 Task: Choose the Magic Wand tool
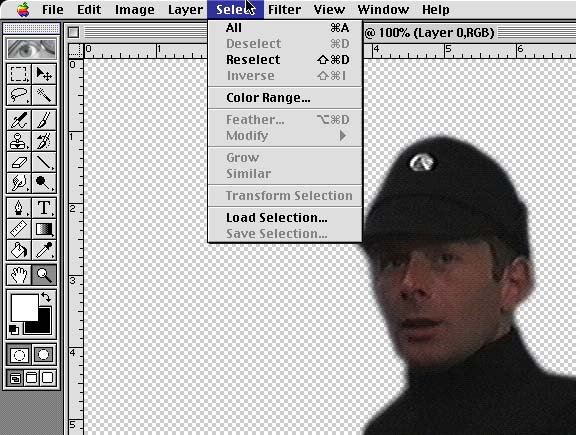(44, 95)
